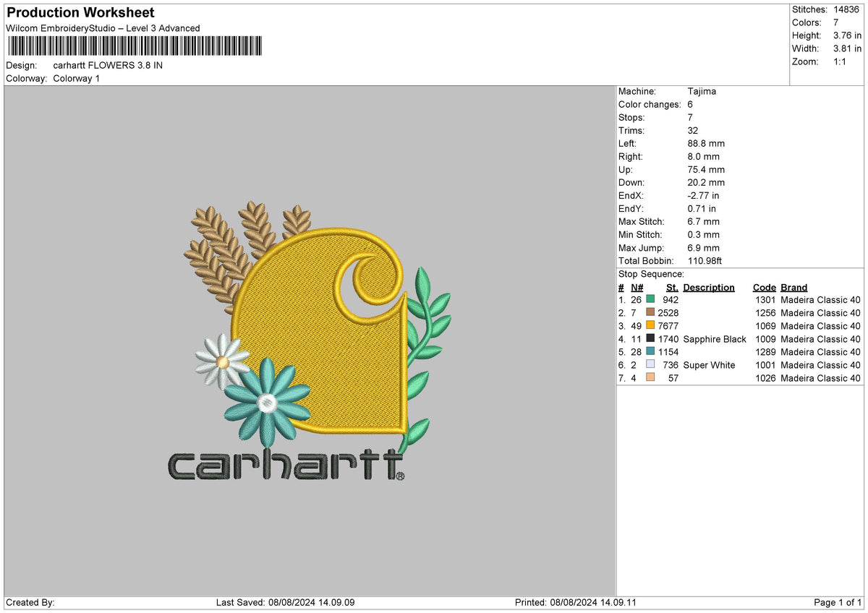Click the Up value 75.4 mm

tap(706, 170)
